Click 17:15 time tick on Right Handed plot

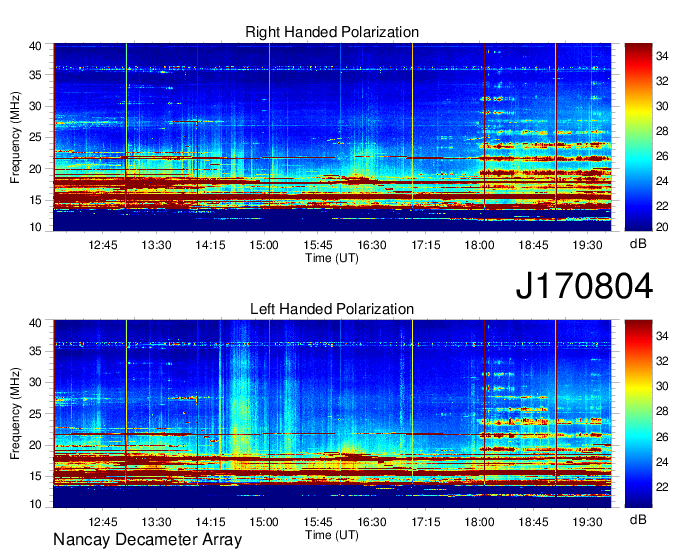point(425,245)
